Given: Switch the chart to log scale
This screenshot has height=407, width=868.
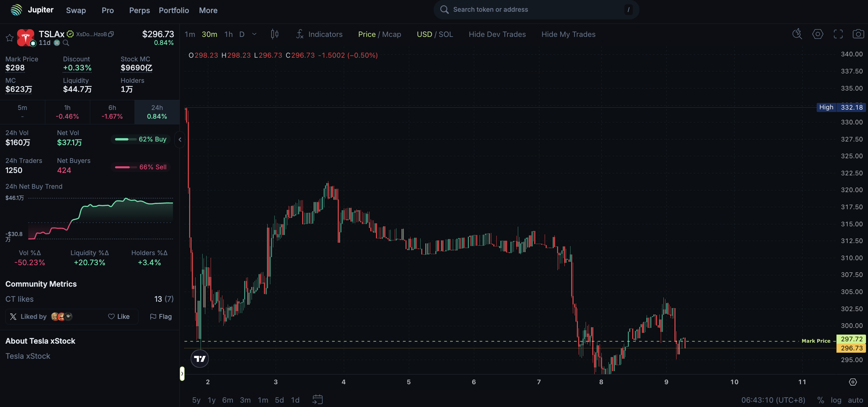Looking at the screenshot, I should [836, 400].
